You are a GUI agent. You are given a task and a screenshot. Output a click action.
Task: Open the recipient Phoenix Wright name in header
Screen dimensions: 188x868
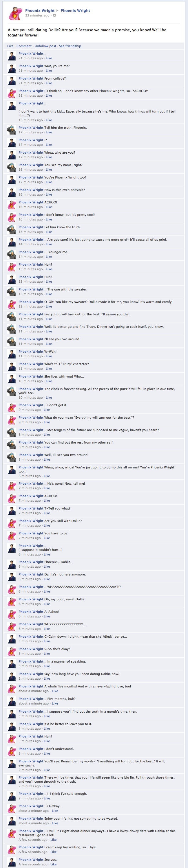click(75, 10)
